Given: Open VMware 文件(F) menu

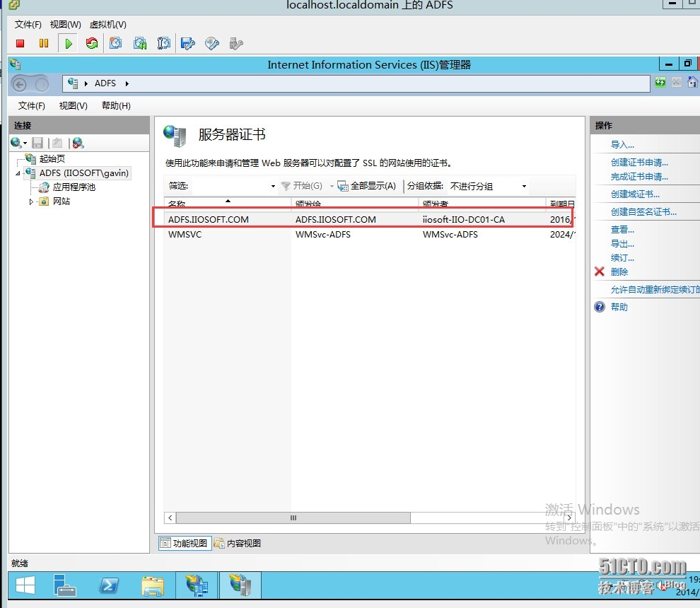Looking at the screenshot, I should point(28,25).
